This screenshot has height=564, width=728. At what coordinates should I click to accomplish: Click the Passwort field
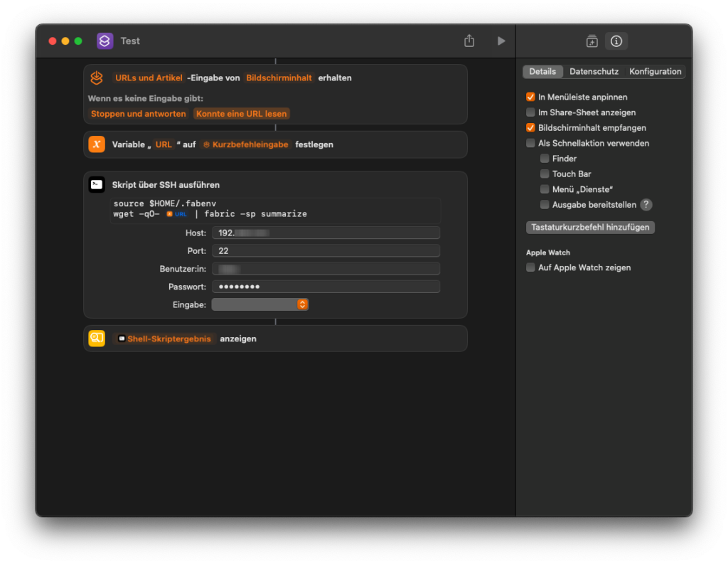pos(326,287)
